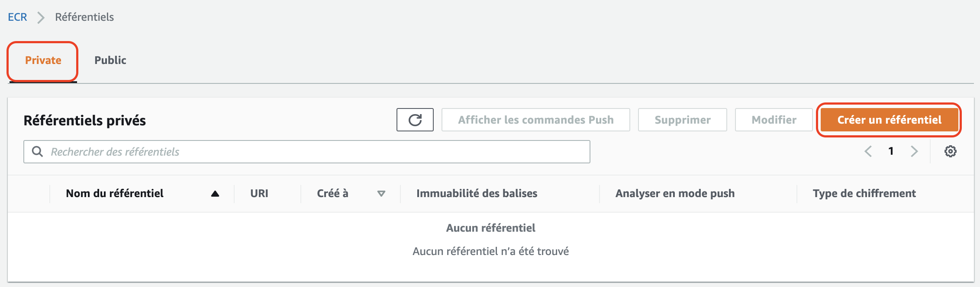Click Type de chiffrement column header
Screen dimensions: 980x287
pos(864,194)
